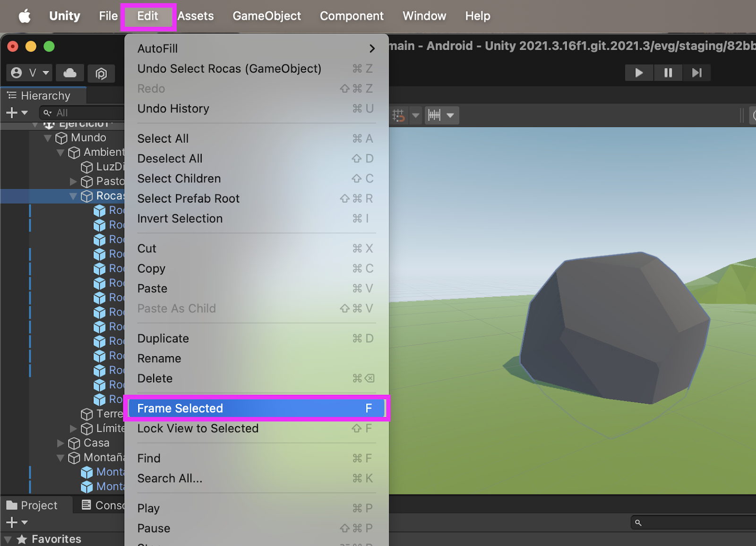Choose Undo Select Rocas (GameObject)
The width and height of the screenshot is (756, 546).
pyautogui.click(x=257, y=68)
